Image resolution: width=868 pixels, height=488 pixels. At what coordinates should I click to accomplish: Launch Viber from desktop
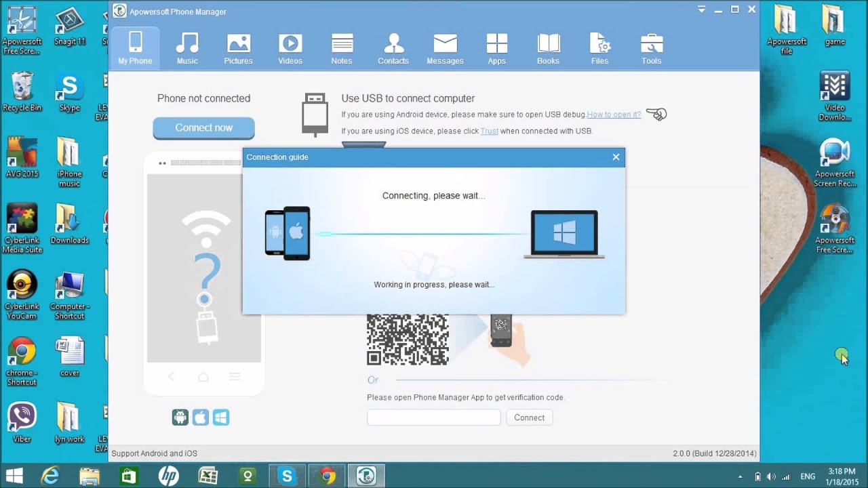[x=22, y=423]
